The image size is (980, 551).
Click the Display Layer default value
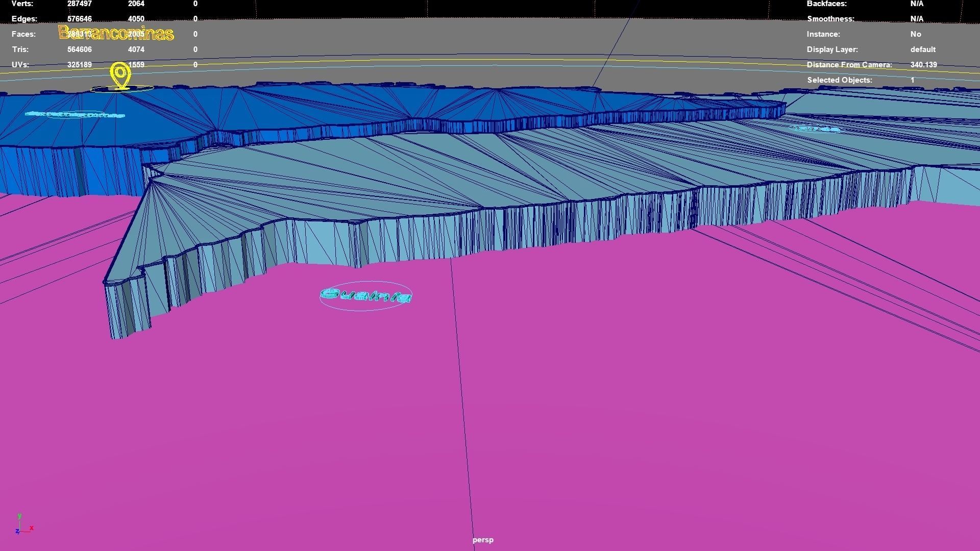pos(923,49)
